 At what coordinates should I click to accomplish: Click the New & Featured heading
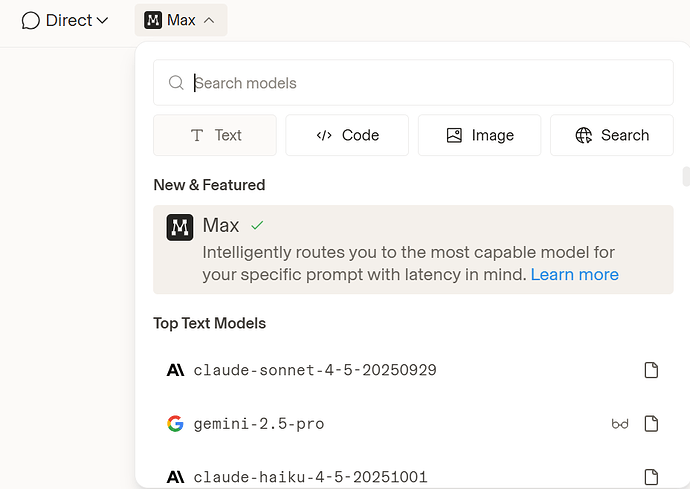[x=209, y=185]
